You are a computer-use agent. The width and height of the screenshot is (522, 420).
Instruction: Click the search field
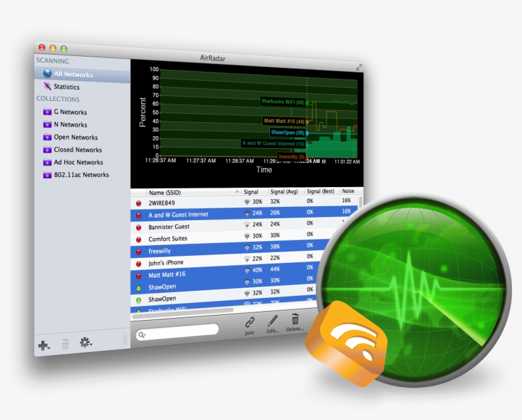(x=177, y=332)
